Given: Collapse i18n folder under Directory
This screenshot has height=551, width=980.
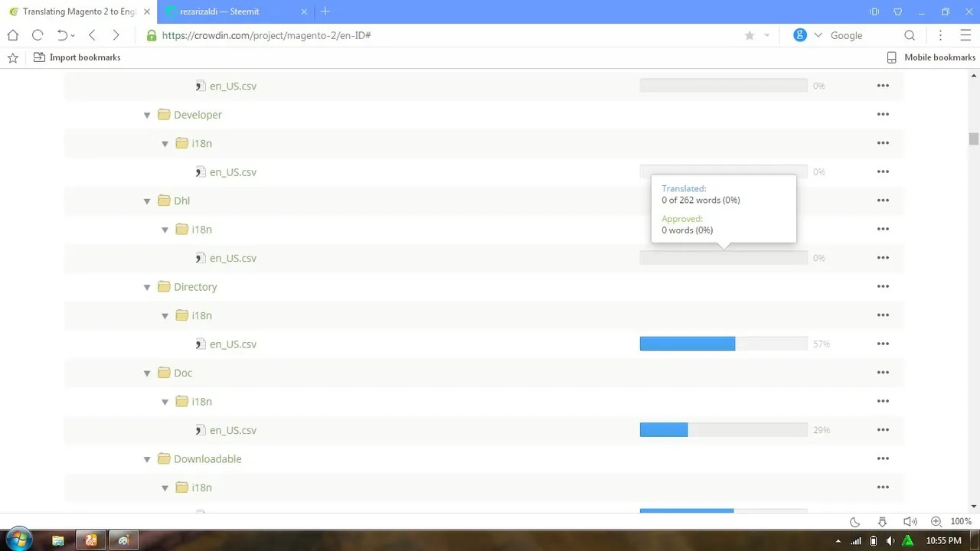Looking at the screenshot, I should point(165,316).
